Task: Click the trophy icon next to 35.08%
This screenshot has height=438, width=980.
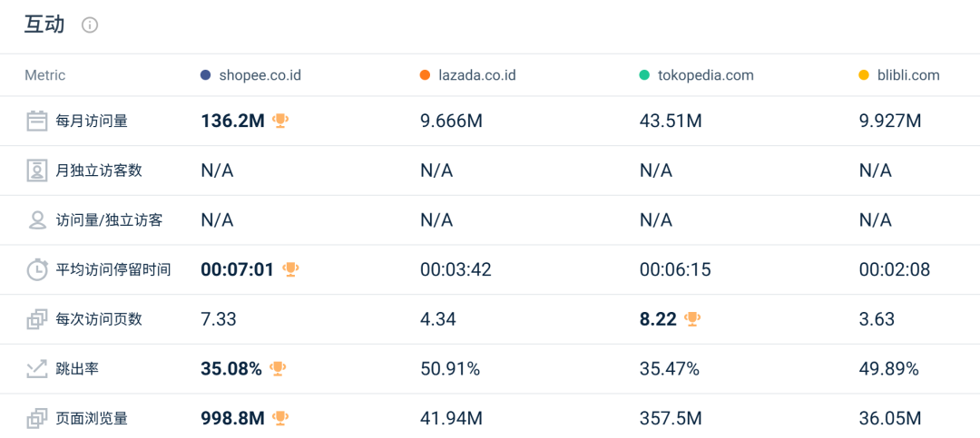Action: [278, 369]
